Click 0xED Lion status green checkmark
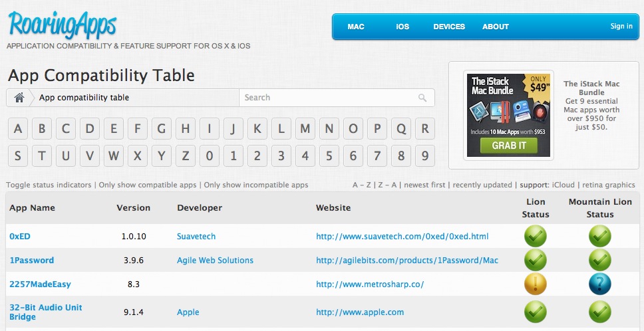 (x=536, y=236)
